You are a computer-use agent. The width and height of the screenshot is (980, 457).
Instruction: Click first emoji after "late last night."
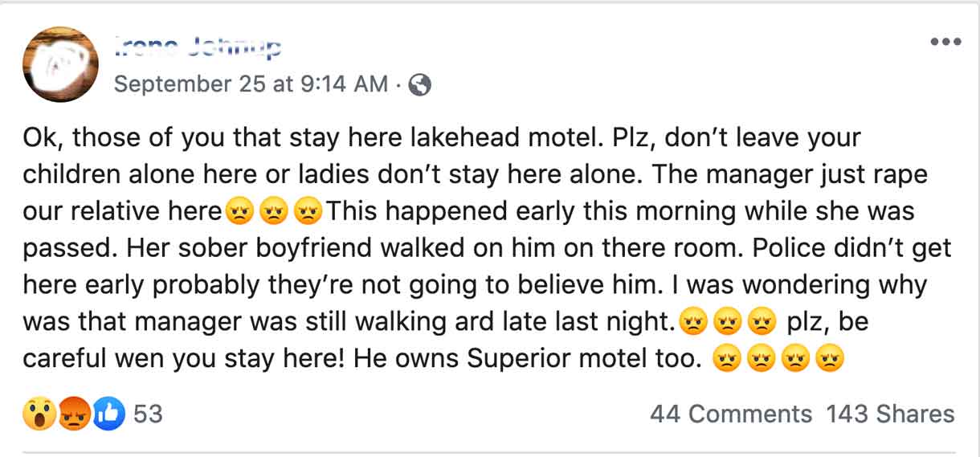click(692, 323)
